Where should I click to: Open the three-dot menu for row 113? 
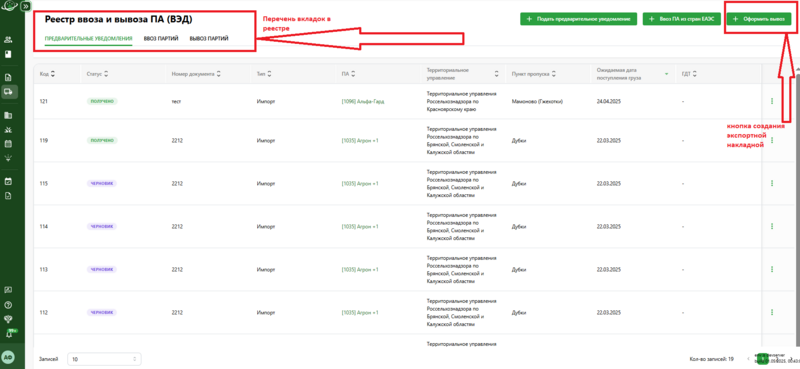(771, 269)
